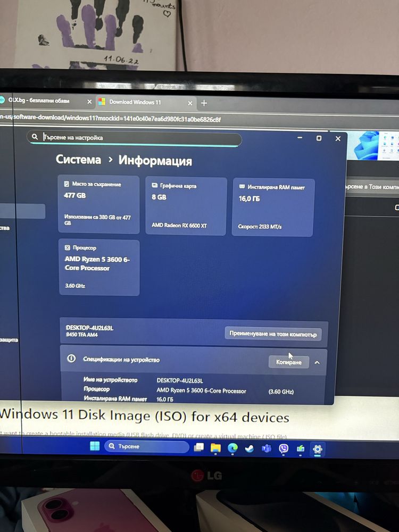Open the Графична карта card

tap(186, 206)
